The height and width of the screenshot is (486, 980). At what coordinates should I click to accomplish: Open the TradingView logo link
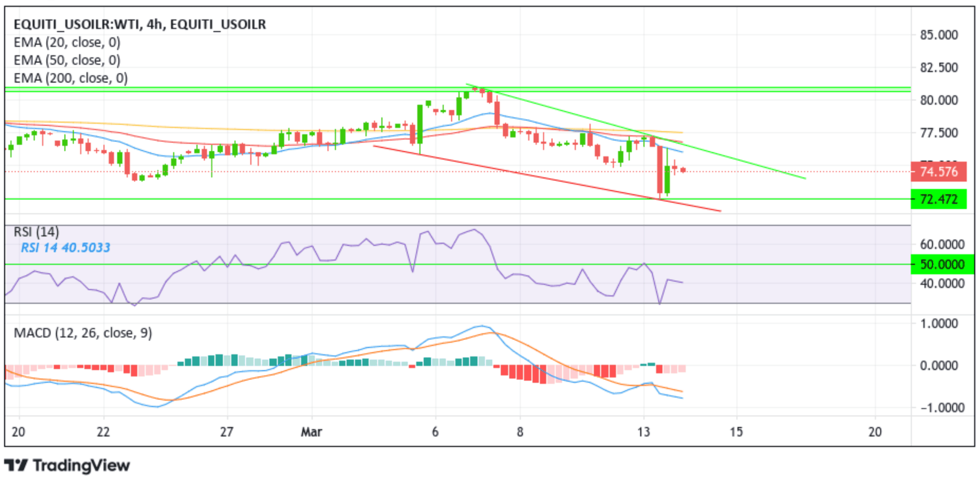[67, 465]
